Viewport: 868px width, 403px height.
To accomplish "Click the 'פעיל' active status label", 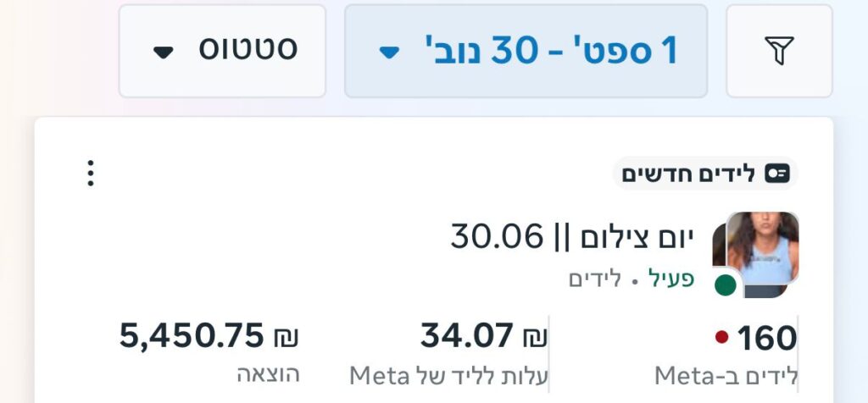I will pos(671,279).
